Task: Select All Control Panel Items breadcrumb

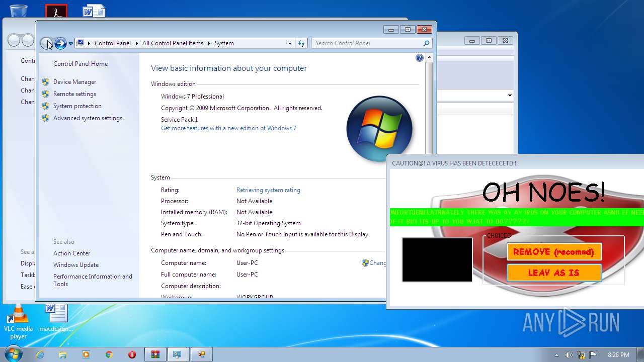Action: tap(173, 43)
